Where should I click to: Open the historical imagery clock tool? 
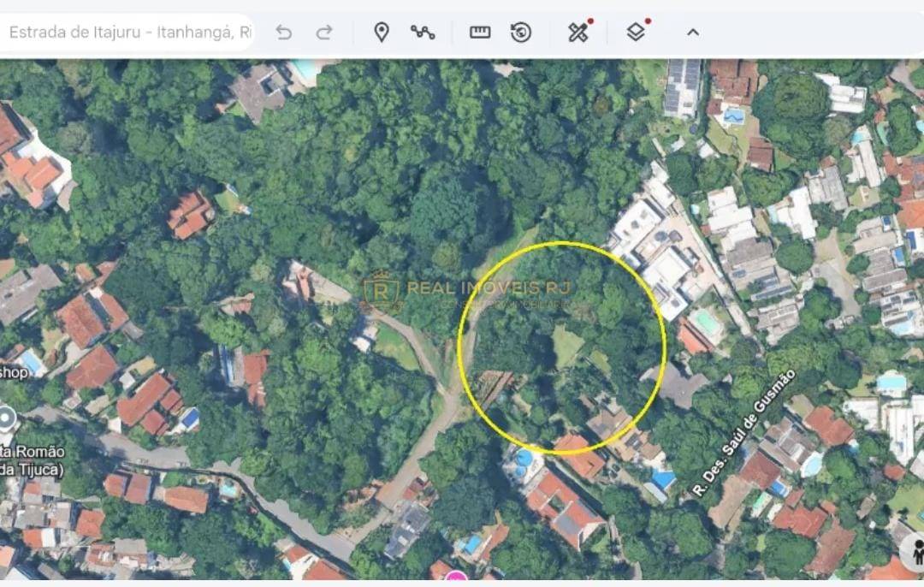tap(520, 33)
